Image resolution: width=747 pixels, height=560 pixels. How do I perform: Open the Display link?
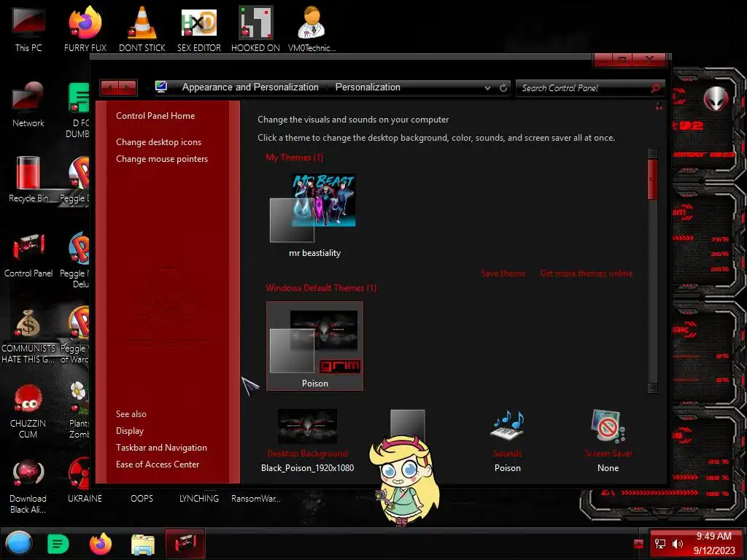(x=130, y=430)
